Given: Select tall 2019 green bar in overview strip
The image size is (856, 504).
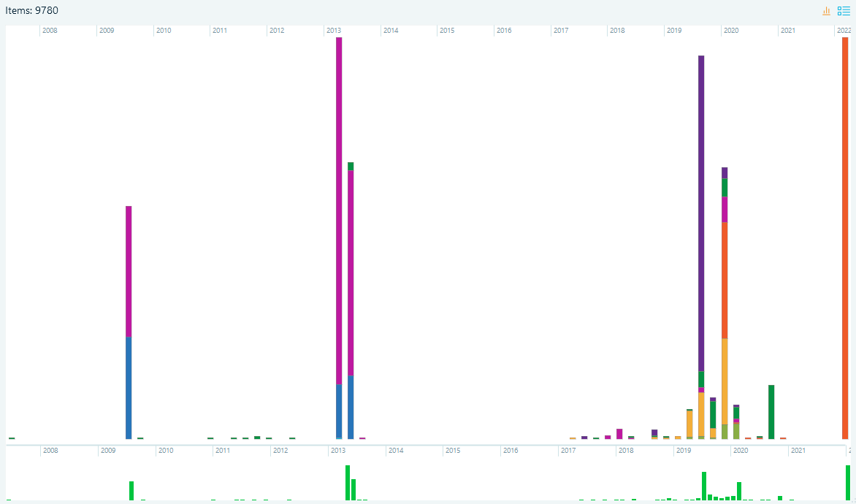Looking at the screenshot, I should click(x=704, y=486).
